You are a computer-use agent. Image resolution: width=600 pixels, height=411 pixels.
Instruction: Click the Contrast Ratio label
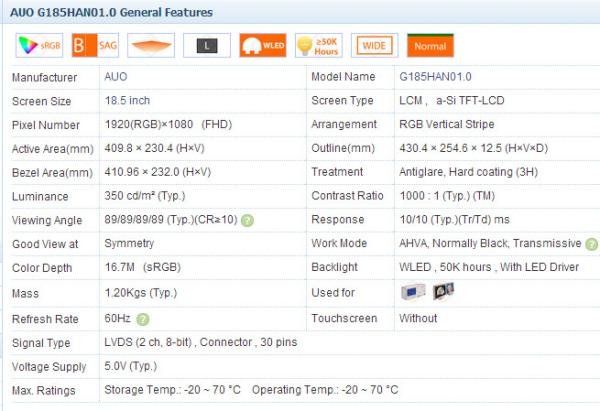[x=347, y=196]
